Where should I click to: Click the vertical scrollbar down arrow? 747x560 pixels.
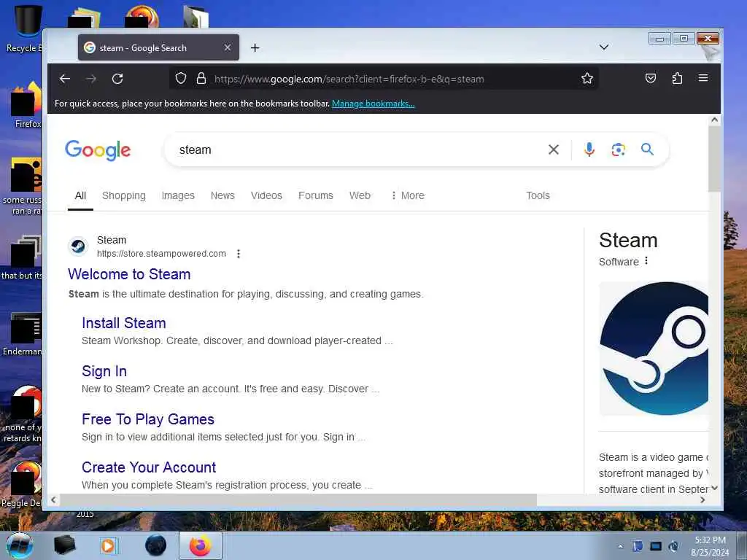coord(714,488)
